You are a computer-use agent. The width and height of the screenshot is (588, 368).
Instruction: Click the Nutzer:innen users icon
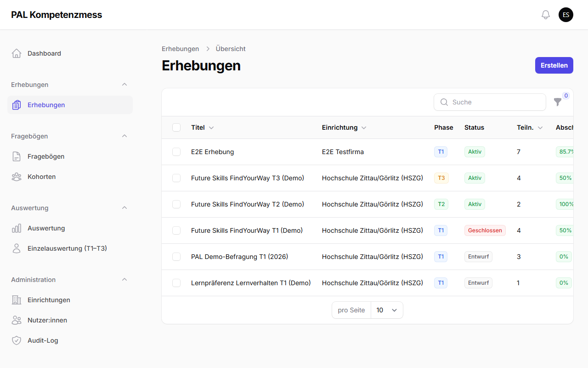click(17, 320)
